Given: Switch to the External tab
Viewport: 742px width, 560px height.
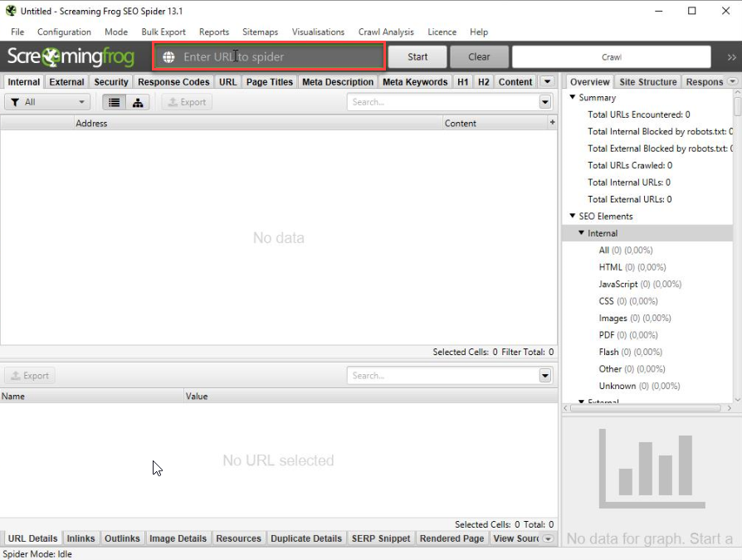Looking at the screenshot, I should (x=66, y=82).
